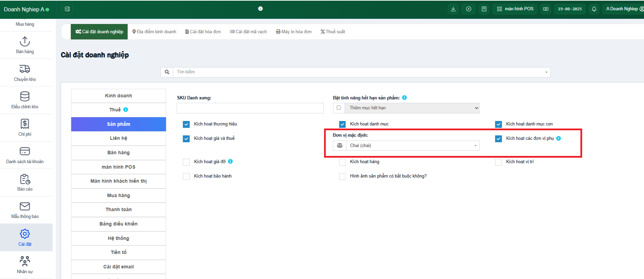The width and height of the screenshot is (644, 279).
Task: Toggle Kích hoạt danh mục con checkbox
Action: click(x=498, y=124)
